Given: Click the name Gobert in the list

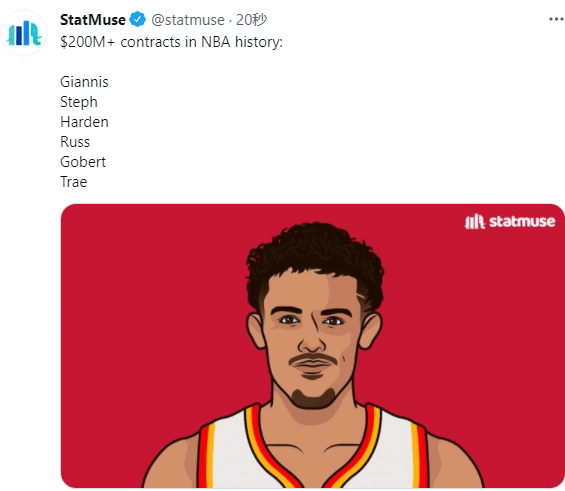Looking at the screenshot, I should click(83, 162).
